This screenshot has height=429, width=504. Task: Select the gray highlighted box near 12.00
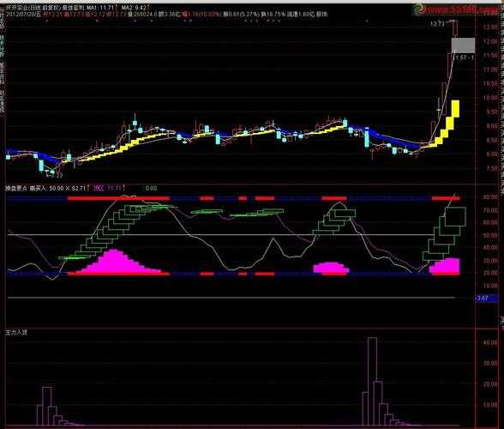click(x=463, y=45)
